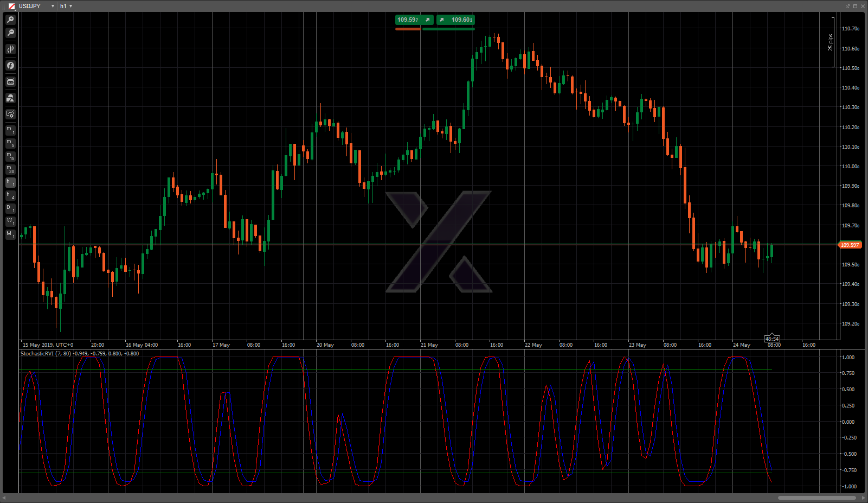Click the USDJPY symbol flag icon
This screenshot has height=503, width=868.
tap(12, 6)
